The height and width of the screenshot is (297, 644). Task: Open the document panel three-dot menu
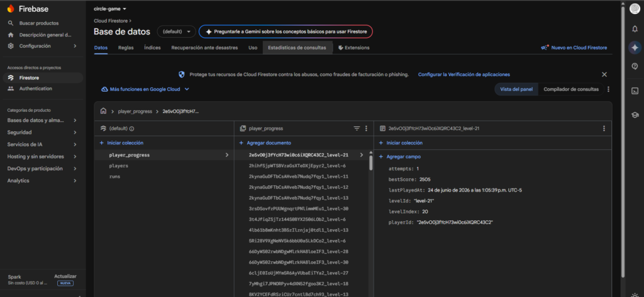click(x=604, y=128)
